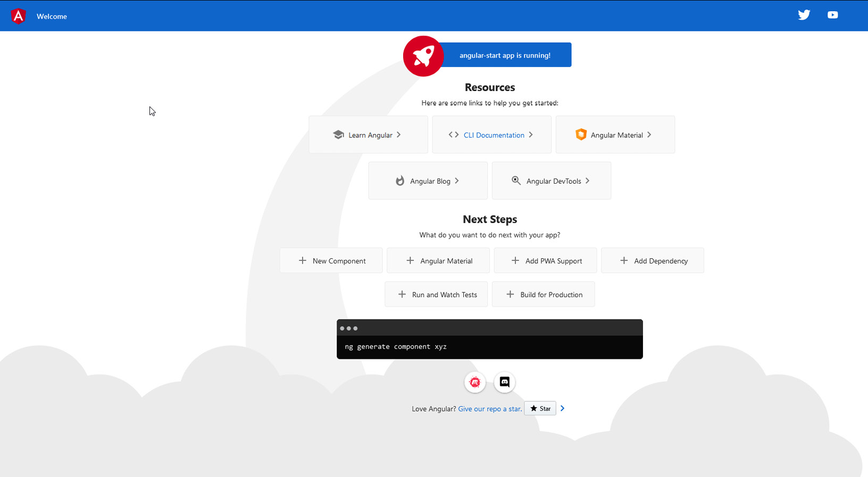This screenshot has width=868, height=477.
Task: Click the flame Angular Blog icon
Action: click(400, 181)
